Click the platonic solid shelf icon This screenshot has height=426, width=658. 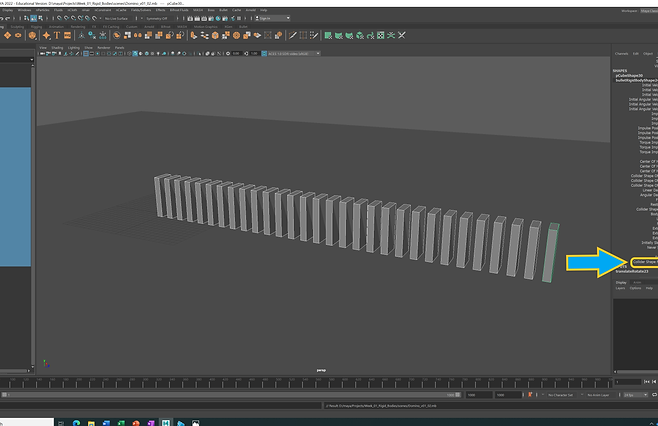tap(32, 36)
